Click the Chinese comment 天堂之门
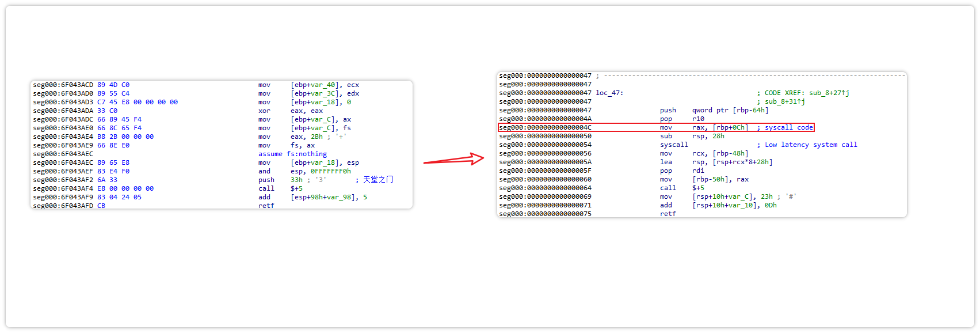The image size is (980, 333). (x=377, y=180)
